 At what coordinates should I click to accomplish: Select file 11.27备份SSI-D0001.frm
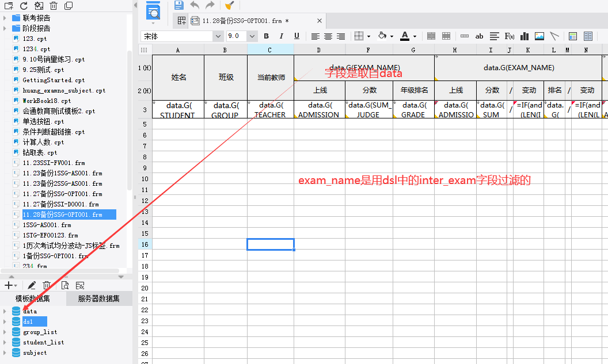click(60, 204)
